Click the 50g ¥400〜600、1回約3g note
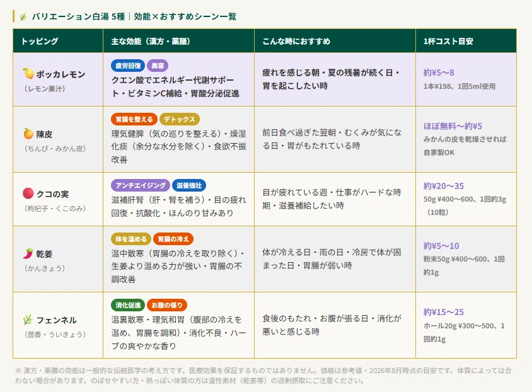 tap(465, 199)
